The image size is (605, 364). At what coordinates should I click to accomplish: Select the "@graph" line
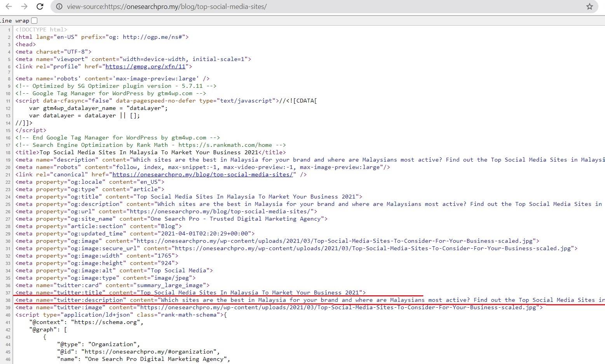(x=48, y=329)
